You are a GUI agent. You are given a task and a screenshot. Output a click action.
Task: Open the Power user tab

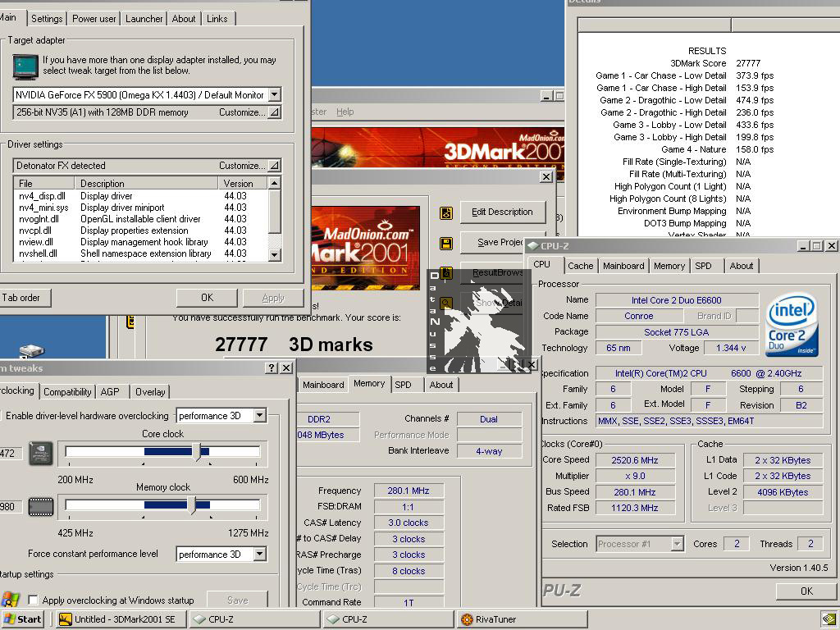click(x=94, y=19)
